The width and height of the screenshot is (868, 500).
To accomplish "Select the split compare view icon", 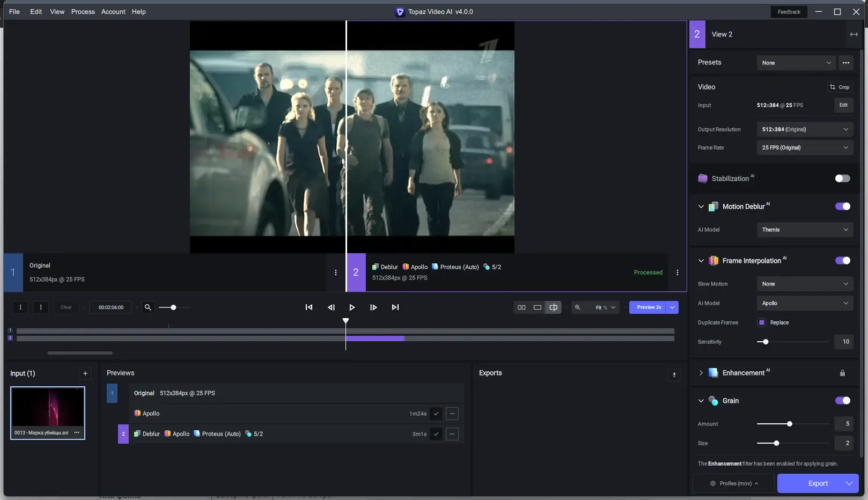I will point(553,307).
